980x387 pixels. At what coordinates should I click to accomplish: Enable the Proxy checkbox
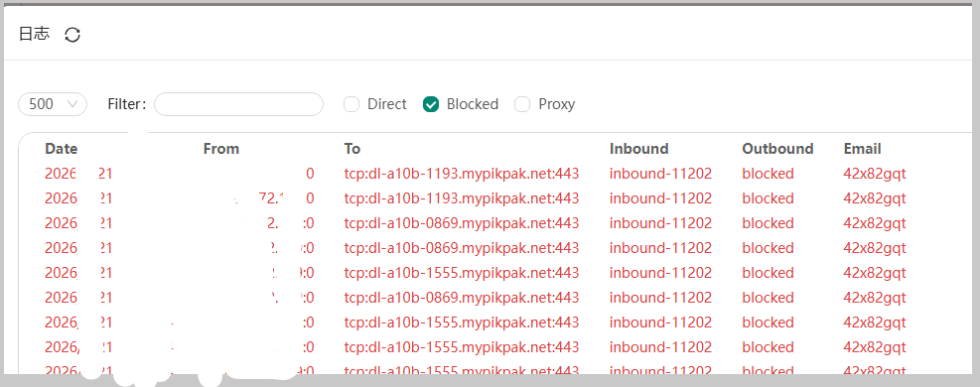coord(522,104)
